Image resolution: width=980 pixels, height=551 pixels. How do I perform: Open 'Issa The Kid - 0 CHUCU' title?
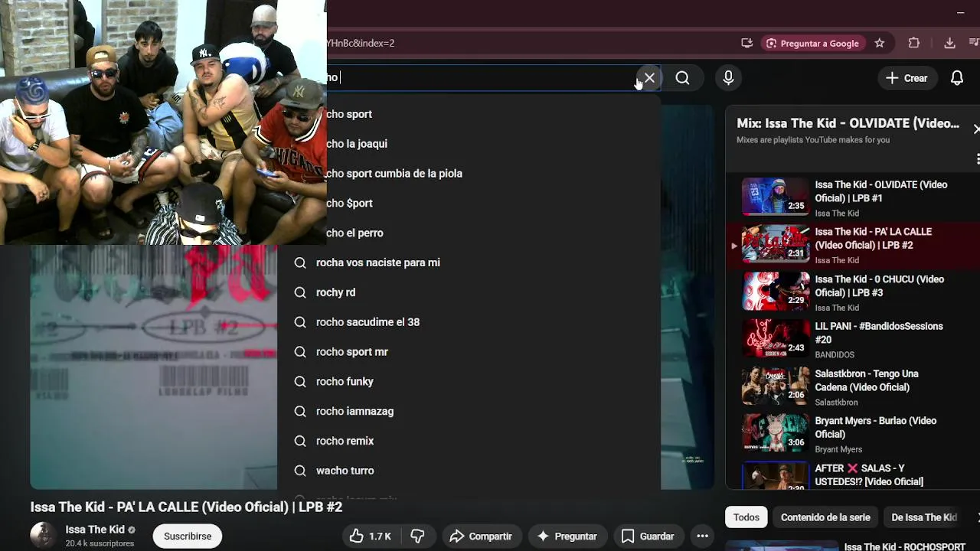[879, 286]
